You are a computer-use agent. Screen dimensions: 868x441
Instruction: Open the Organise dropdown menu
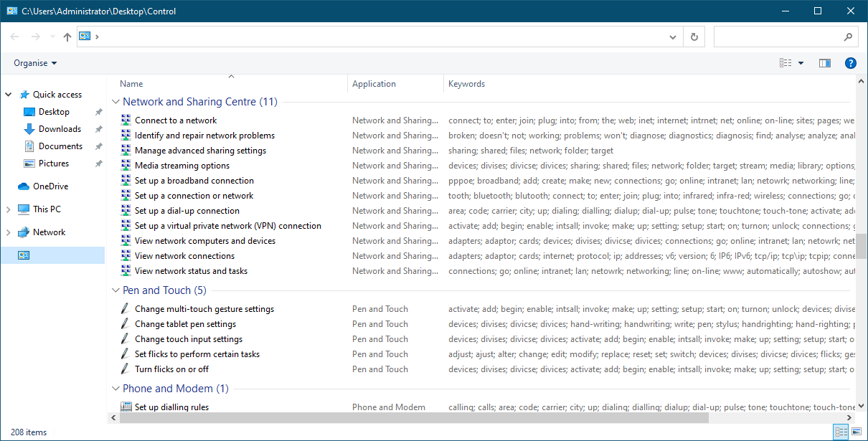pyautogui.click(x=35, y=63)
